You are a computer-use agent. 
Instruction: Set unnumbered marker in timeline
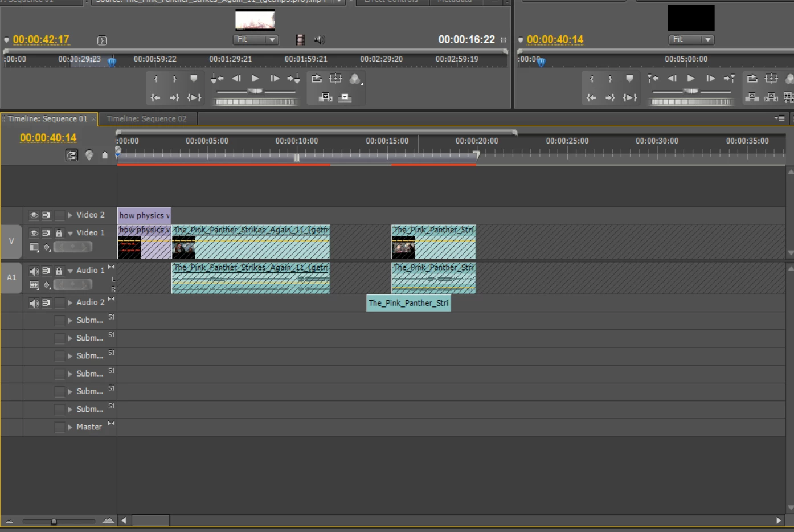point(105,155)
